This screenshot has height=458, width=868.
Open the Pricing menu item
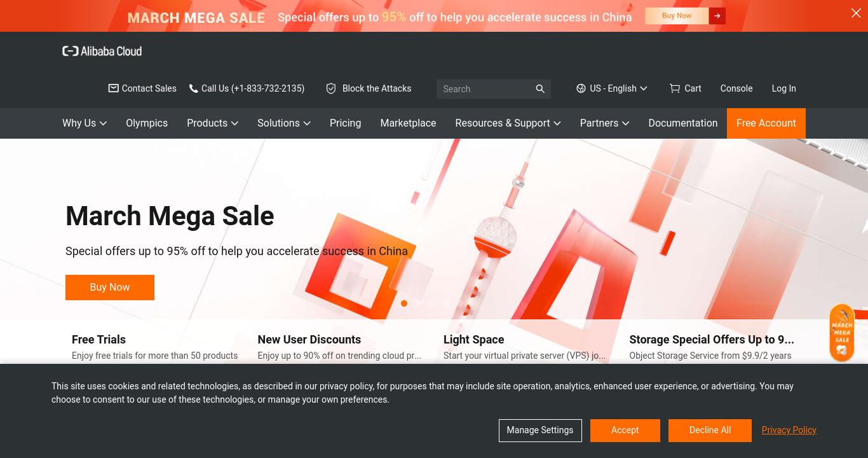click(x=345, y=123)
